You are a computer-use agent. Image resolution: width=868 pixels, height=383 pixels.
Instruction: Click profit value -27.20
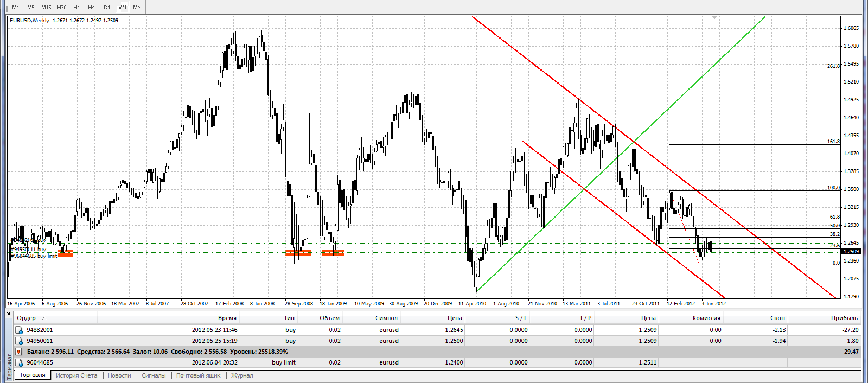click(x=850, y=330)
